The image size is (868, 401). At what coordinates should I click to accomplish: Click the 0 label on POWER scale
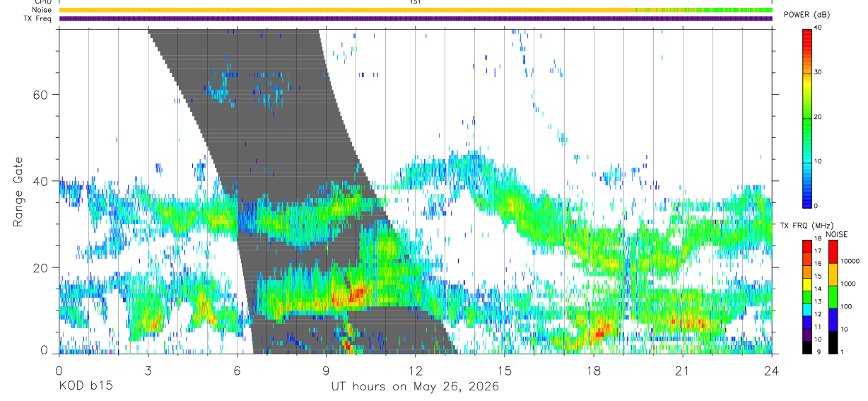pos(817,206)
